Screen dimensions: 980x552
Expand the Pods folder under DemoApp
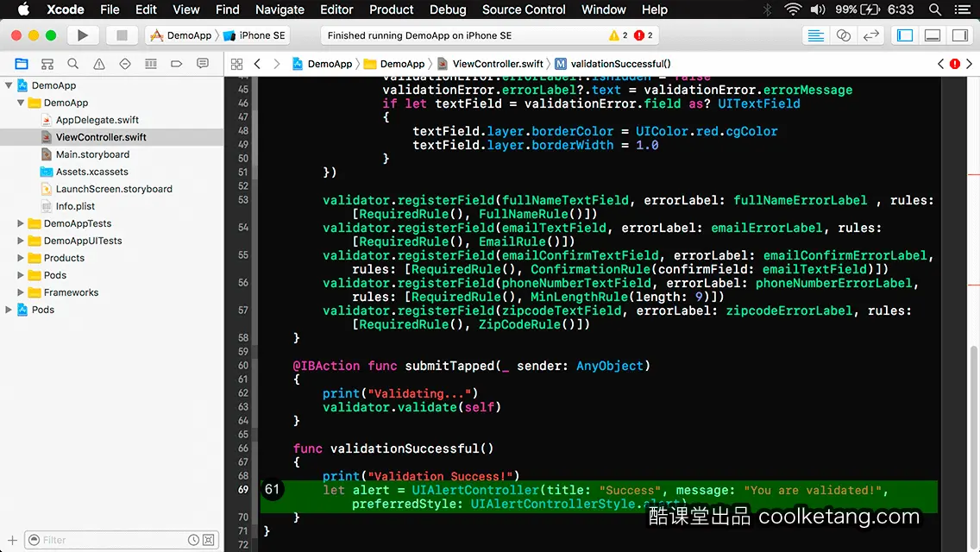(x=21, y=275)
